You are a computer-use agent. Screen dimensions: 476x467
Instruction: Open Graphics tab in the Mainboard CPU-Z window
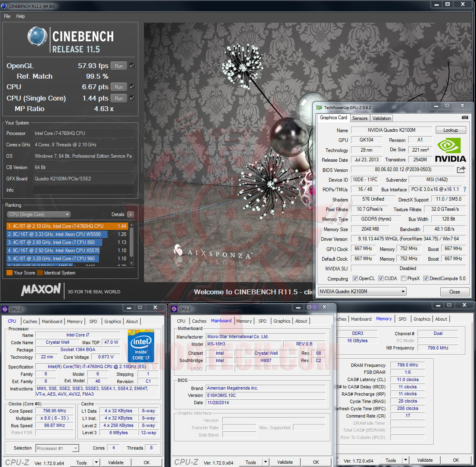pyautogui.click(x=282, y=321)
